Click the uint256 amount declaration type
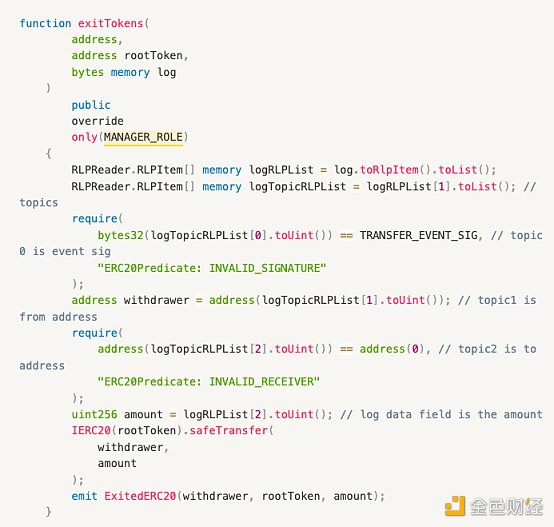This screenshot has width=554, height=527. click(x=94, y=414)
